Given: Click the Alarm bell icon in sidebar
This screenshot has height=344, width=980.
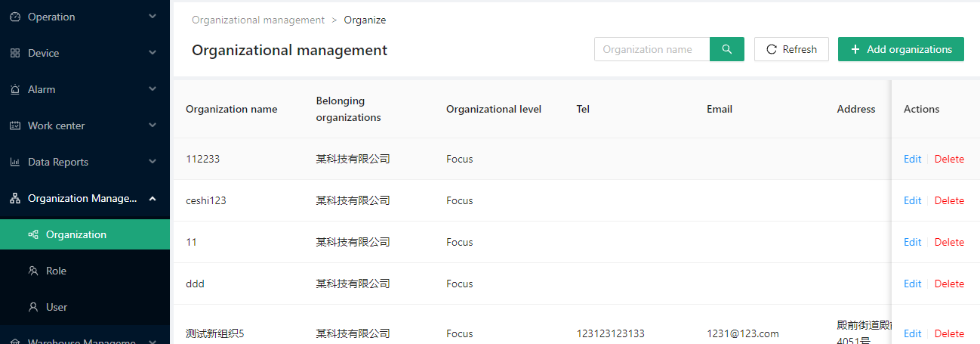Looking at the screenshot, I should point(15,89).
